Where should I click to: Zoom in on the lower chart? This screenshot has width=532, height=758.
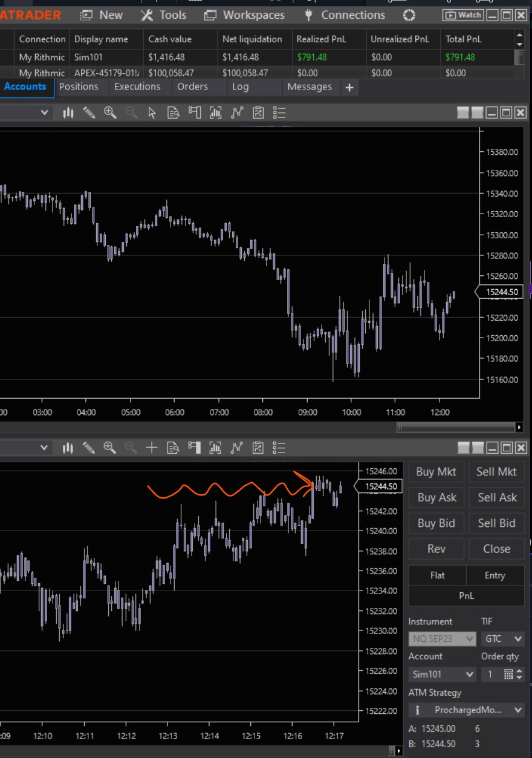pyautogui.click(x=109, y=448)
